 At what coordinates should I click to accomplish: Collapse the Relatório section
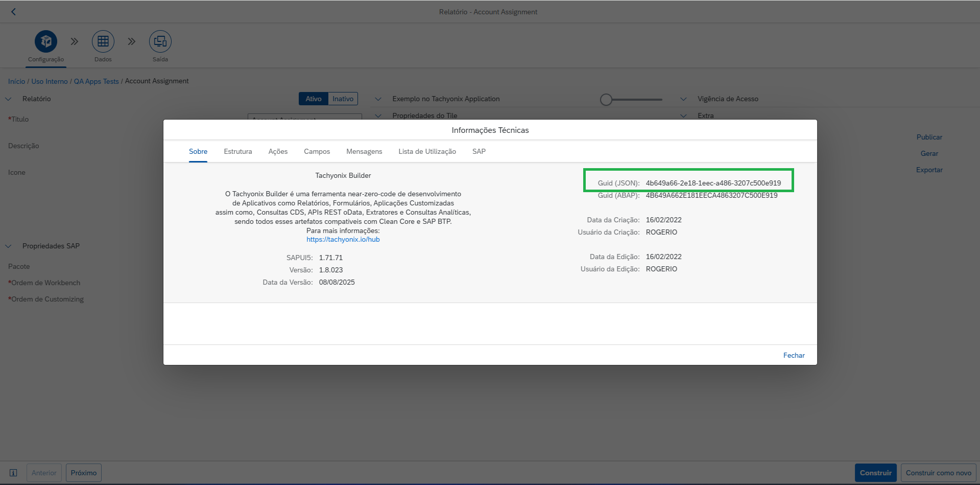pos(8,99)
